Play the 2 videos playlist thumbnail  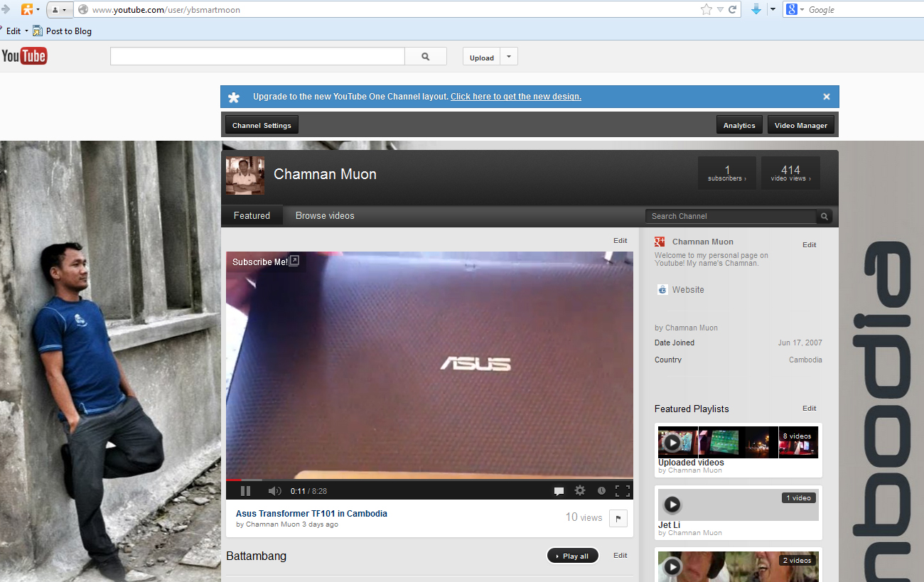(738, 566)
